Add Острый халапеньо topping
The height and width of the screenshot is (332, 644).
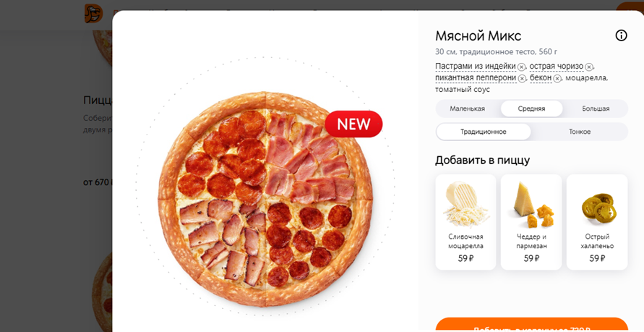point(597,222)
